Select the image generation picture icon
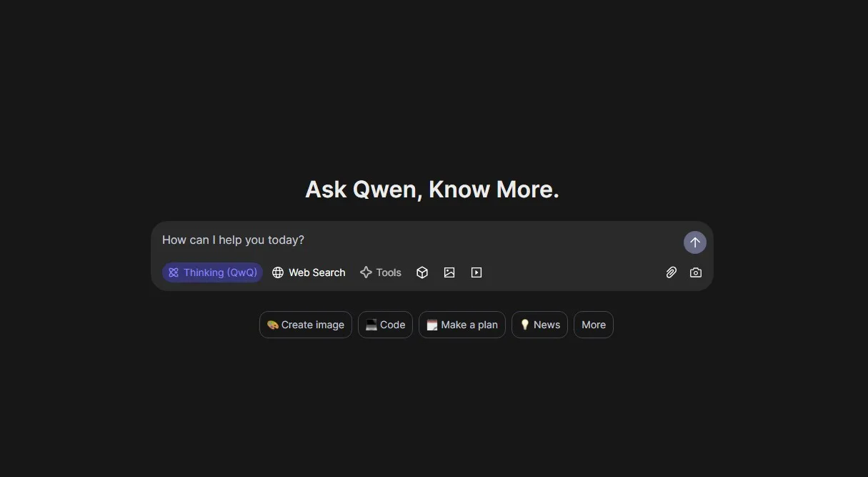 (x=449, y=272)
